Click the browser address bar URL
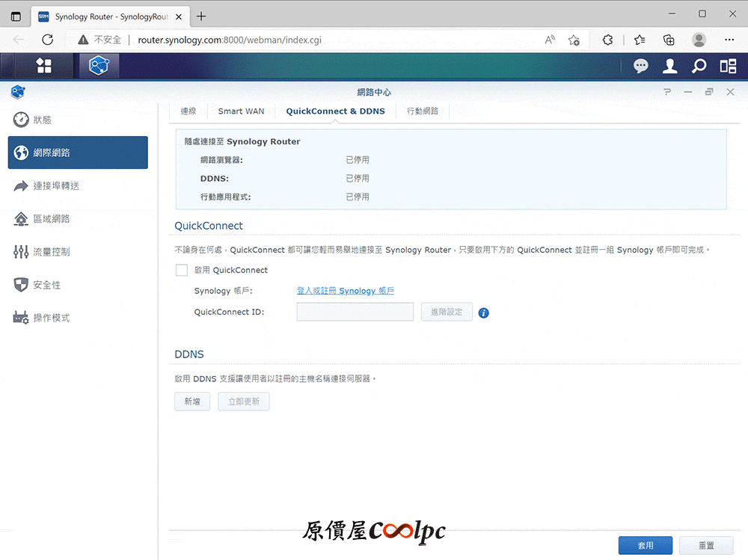Image resolution: width=748 pixels, height=560 pixels. (x=230, y=40)
